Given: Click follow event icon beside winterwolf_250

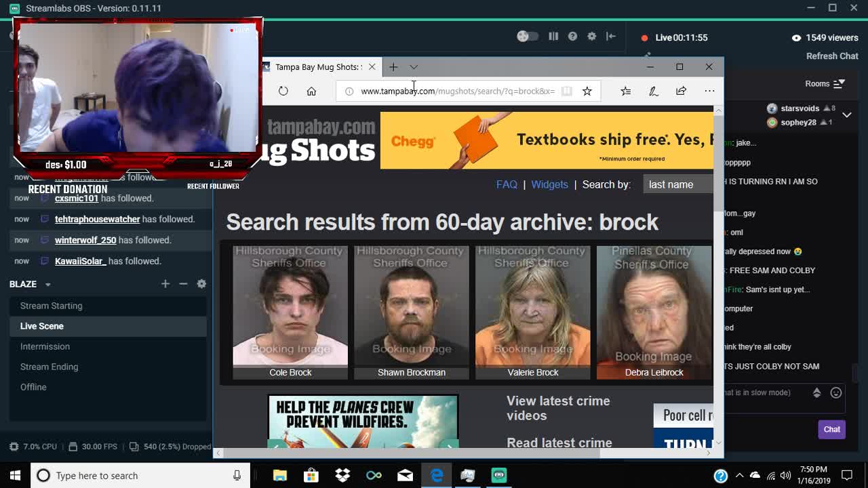Looking at the screenshot, I should (45, 240).
